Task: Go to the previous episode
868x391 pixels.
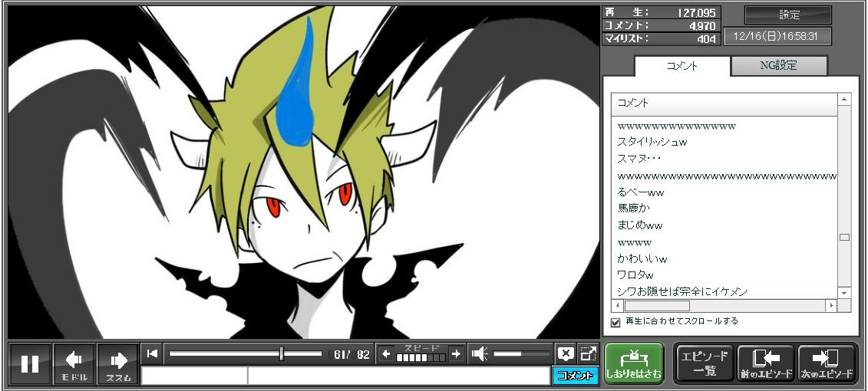Action: click(765, 363)
